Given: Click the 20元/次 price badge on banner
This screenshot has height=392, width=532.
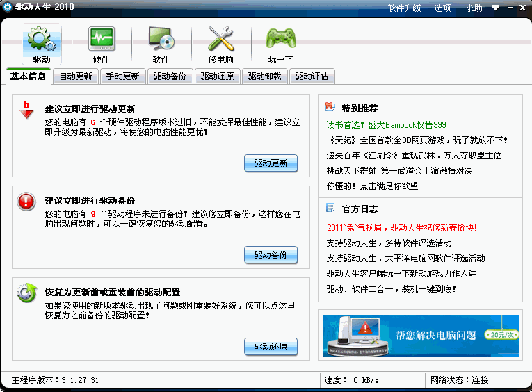Looking at the screenshot, I should (x=502, y=335).
